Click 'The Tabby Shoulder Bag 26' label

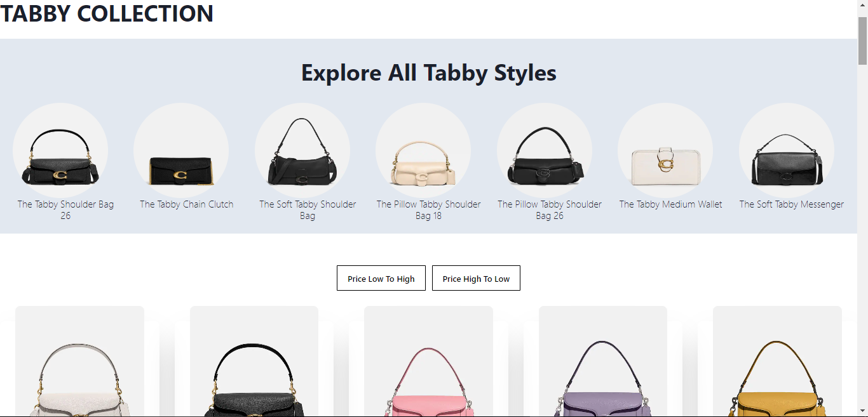[65, 210]
